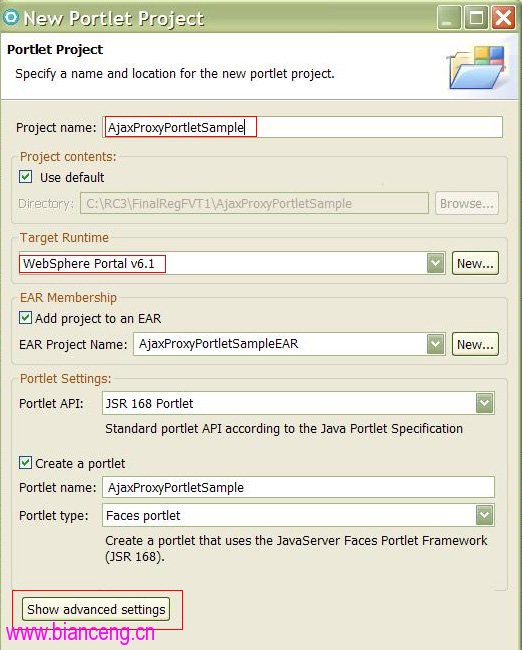Click into the Project name field
Viewport: 522px width, 650px height.
pyautogui.click(x=303, y=127)
